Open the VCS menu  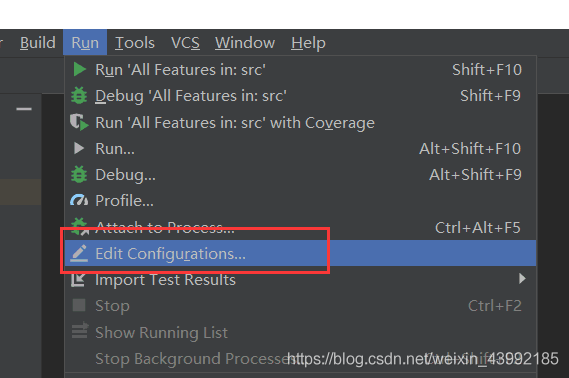(x=185, y=43)
